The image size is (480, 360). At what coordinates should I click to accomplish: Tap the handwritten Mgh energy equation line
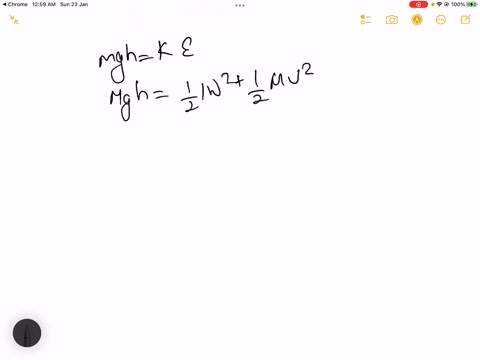[211, 93]
